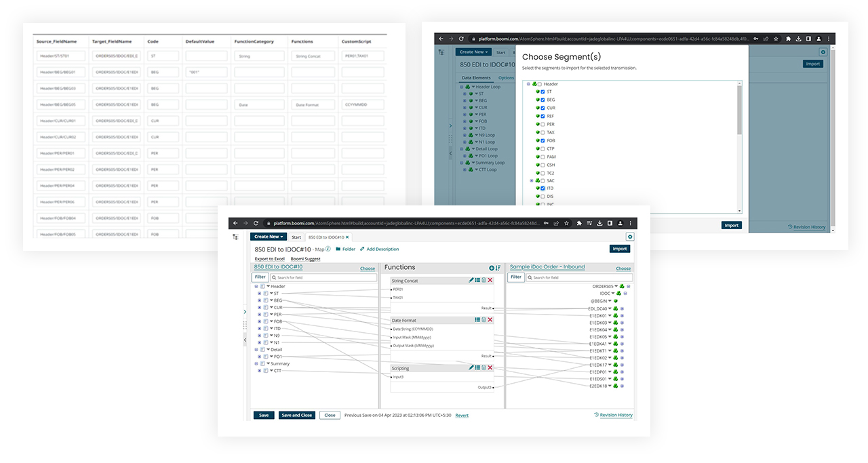The image size is (868, 463).
Task: Select the 850 EDI to IDOC#10 tab
Action: click(325, 237)
